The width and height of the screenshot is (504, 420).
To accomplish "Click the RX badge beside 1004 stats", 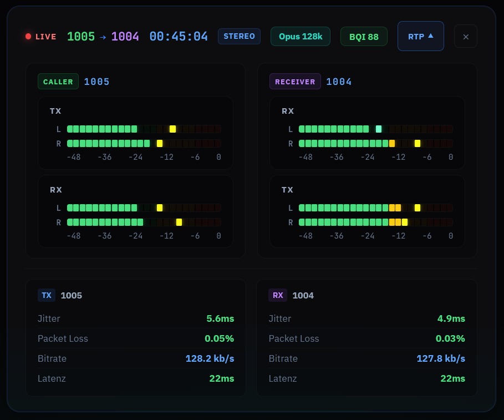I will 278,295.
